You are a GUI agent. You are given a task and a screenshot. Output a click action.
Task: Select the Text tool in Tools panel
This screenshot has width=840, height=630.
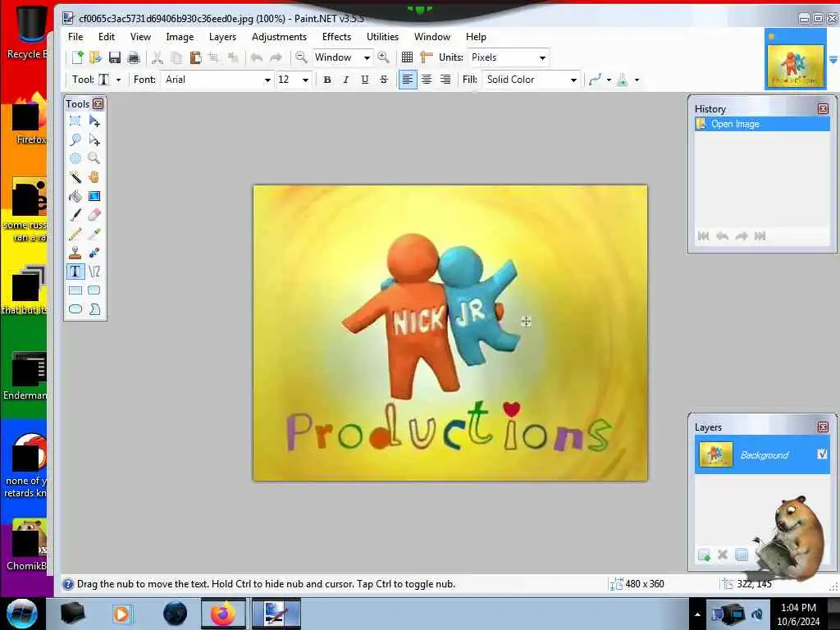75,272
